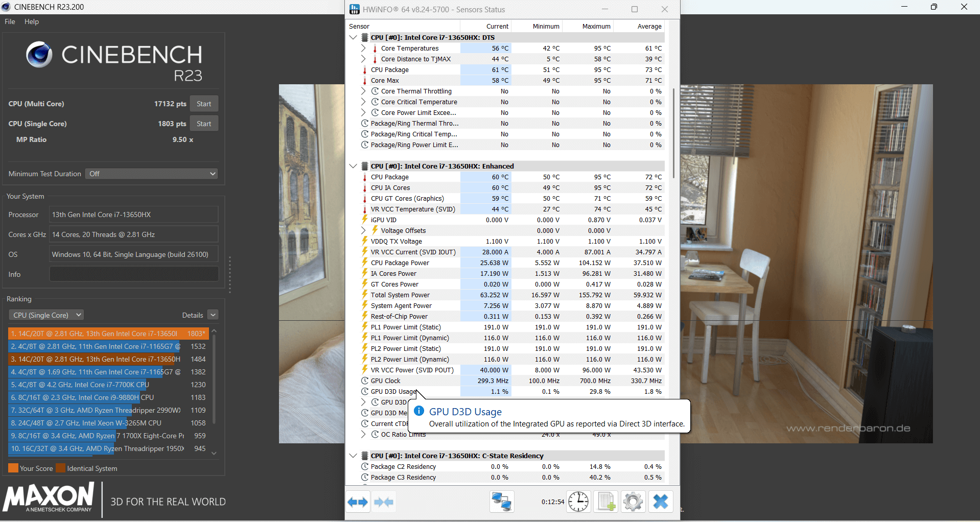This screenshot has height=522, width=980.
Task: Click the chip icon beside the C-State Residency header
Action: point(365,456)
